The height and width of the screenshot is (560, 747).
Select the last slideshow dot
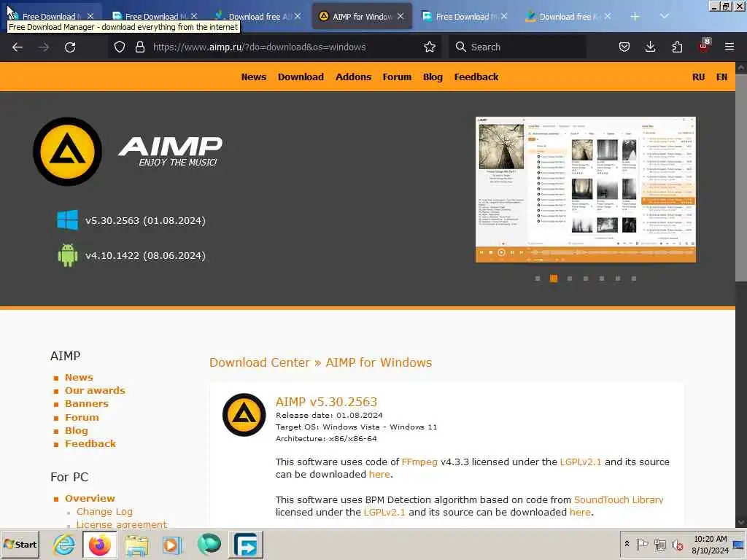[x=634, y=279]
